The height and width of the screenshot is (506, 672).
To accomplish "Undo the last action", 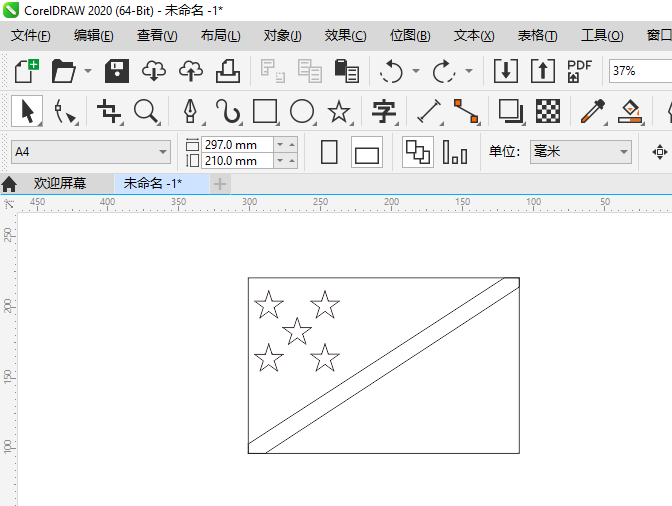I will coord(391,71).
